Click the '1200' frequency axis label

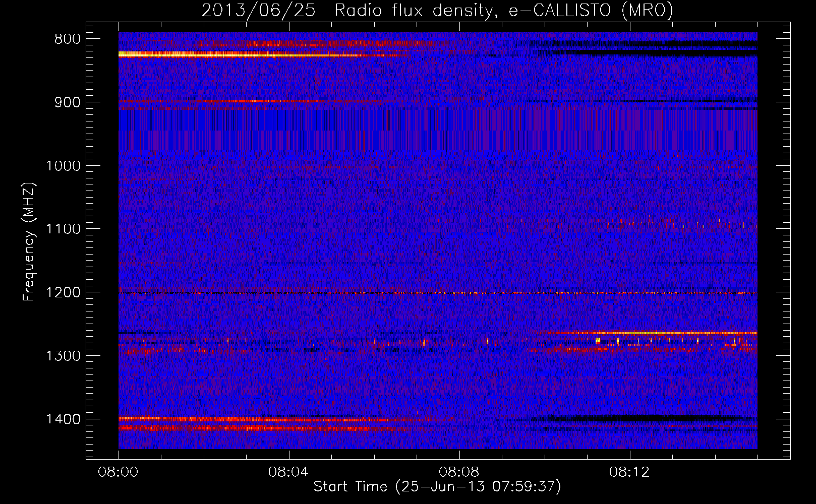(x=63, y=293)
